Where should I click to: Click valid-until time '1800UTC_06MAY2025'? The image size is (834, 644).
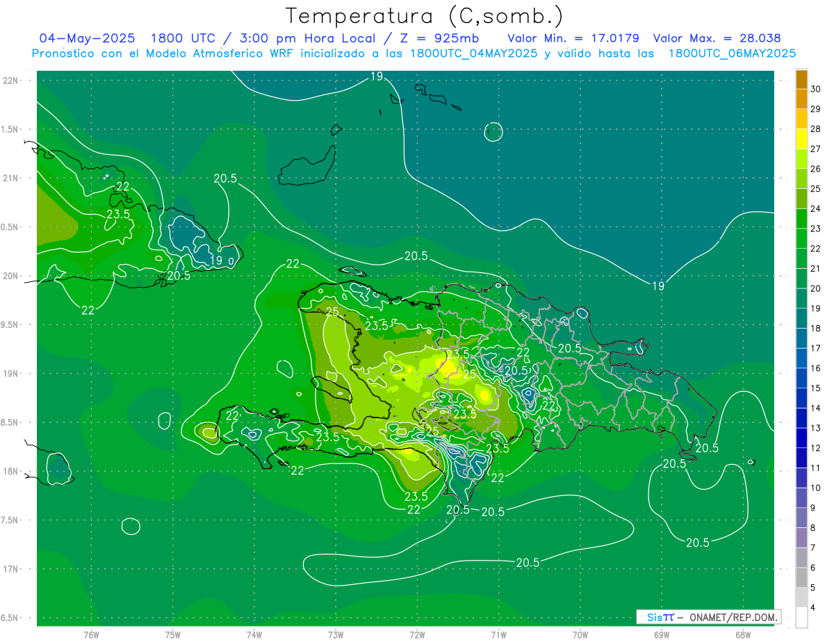732,53
